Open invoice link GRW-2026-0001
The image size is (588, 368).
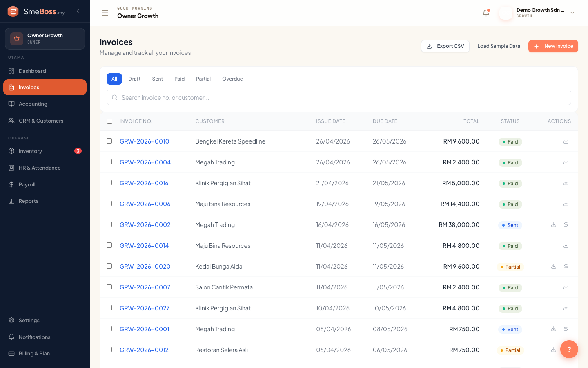[145, 329]
